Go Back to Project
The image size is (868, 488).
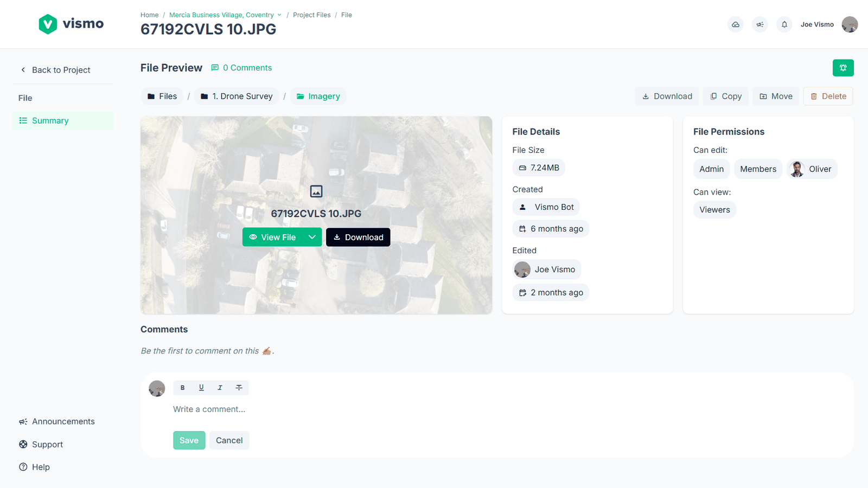pos(55,70)
